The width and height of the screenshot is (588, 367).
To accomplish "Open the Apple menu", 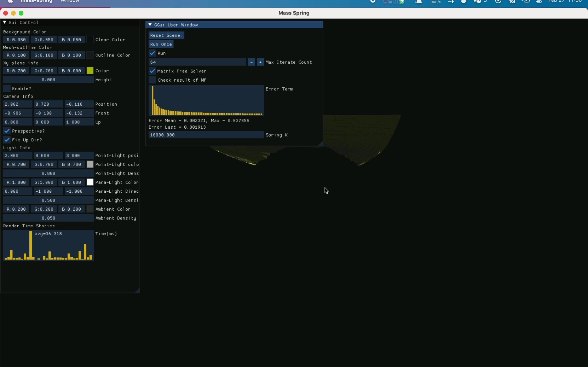I will (10, 2).
